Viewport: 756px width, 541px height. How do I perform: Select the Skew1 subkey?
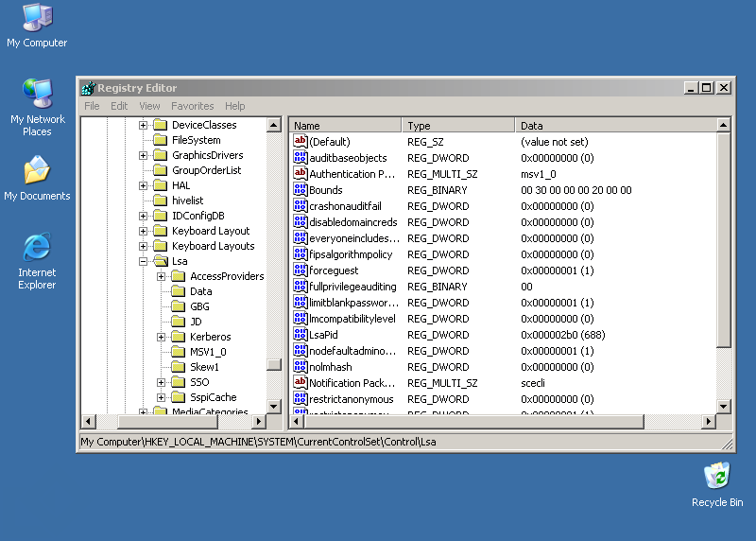(204, 367)
